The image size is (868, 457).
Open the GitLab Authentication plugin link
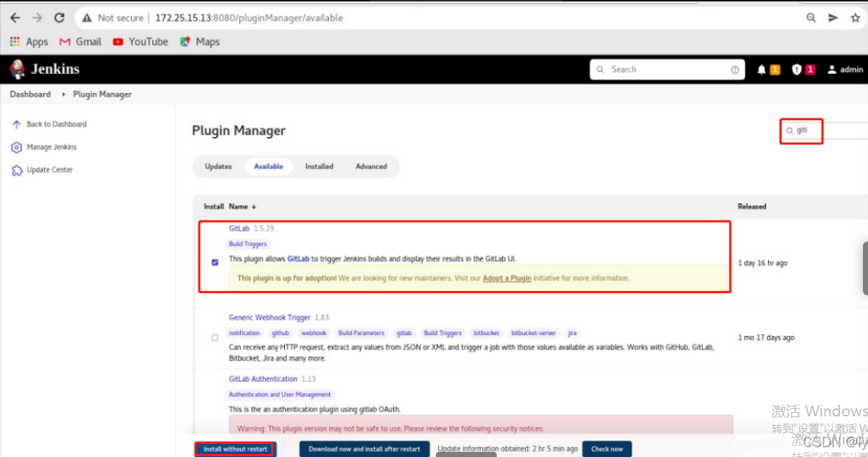pos(263,379)
